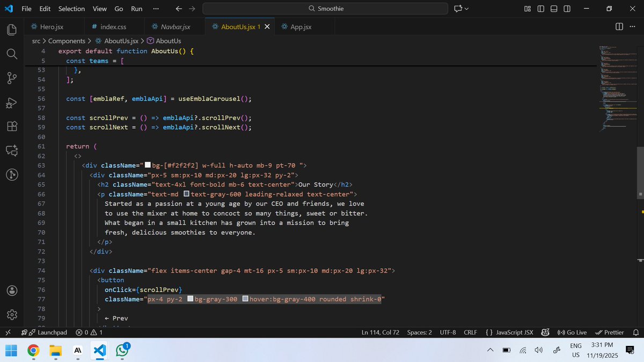Open the Edit menu
The image size is (644, 362).
click(x=45, y=9)
